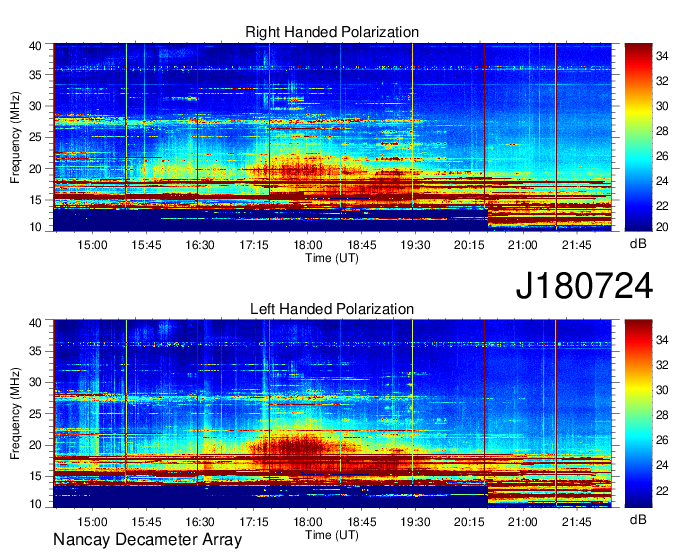Viewport: 680px width, 552px height.
Task: Click 20 MHz tick on Right Handed frequency axis
Action: tap(35, 169)
